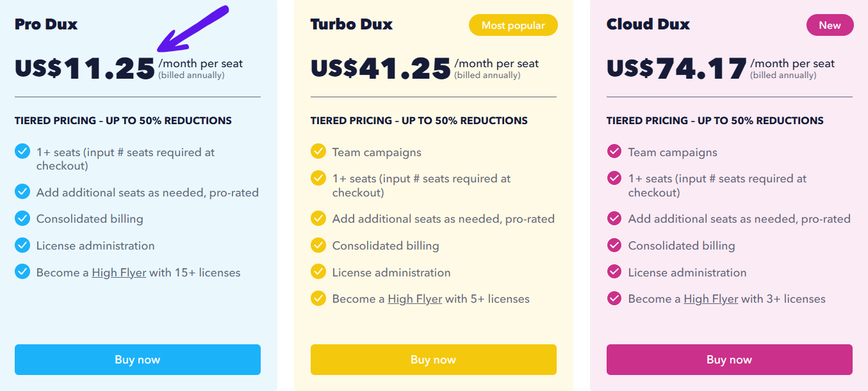Viewport: 868px width, 391px height.
Task: Click the blue checkmark beside 1+ seats
Action: 22,152
